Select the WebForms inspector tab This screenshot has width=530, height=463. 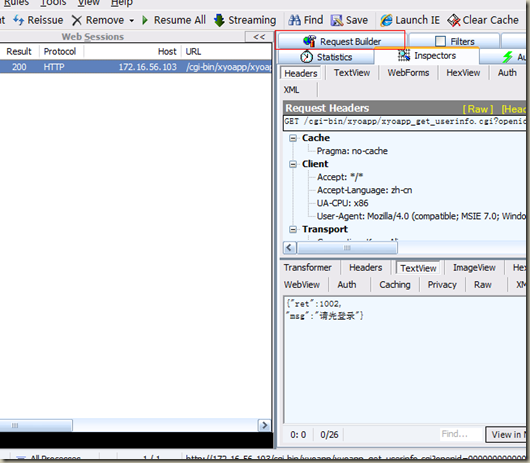(x=408, y=73)
